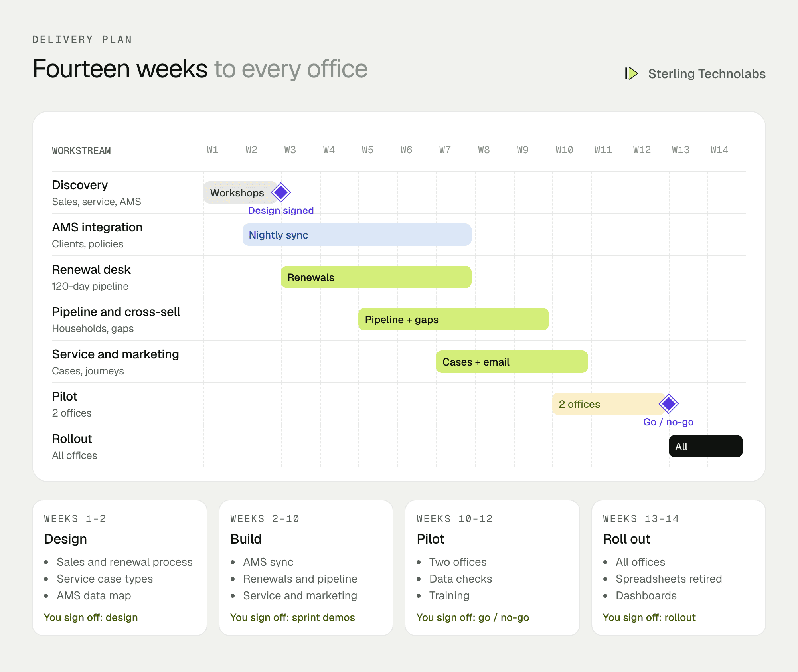This screenshot has width=798, height=672.
Task: Click the W9 week column header
Action: click(x=523, y=150)
